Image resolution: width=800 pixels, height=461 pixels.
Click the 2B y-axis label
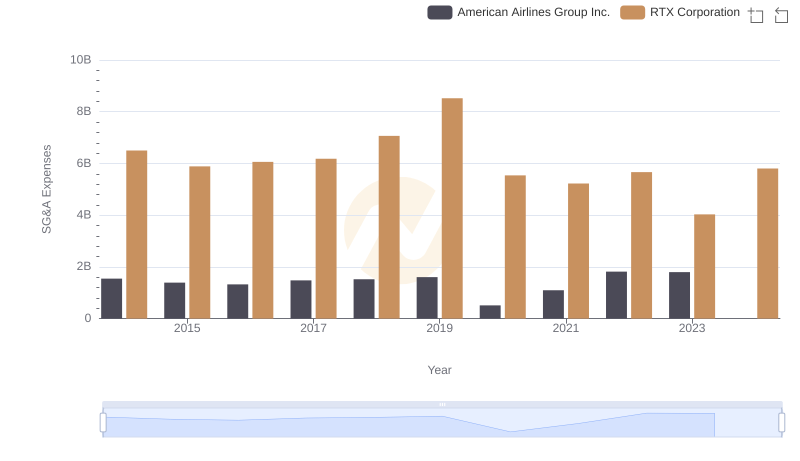[84, 266]
